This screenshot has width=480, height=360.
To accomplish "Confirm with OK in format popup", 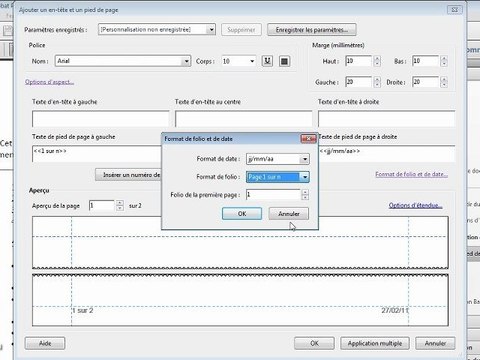I will tap(242, 214).
